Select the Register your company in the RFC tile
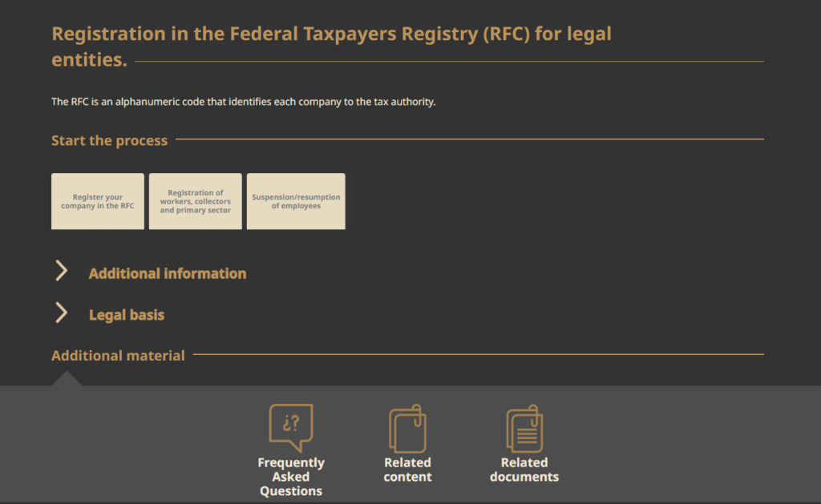This screenshot has width=821, height=504. 97,201
